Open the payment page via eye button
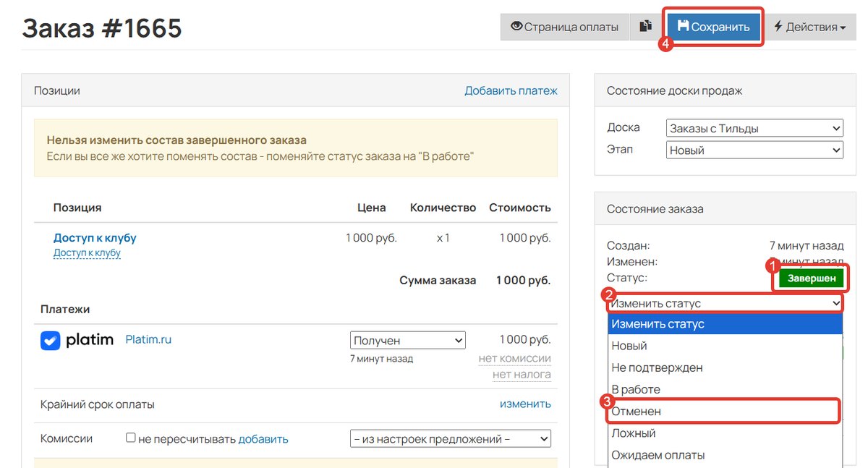The image size is (868, 468). point(564,27)
